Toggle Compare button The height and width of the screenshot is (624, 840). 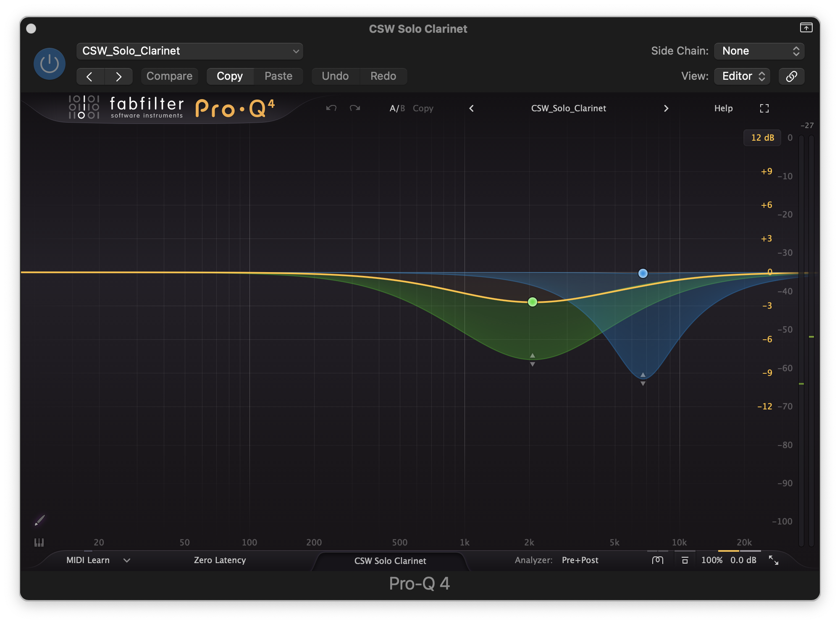[169, 76]
